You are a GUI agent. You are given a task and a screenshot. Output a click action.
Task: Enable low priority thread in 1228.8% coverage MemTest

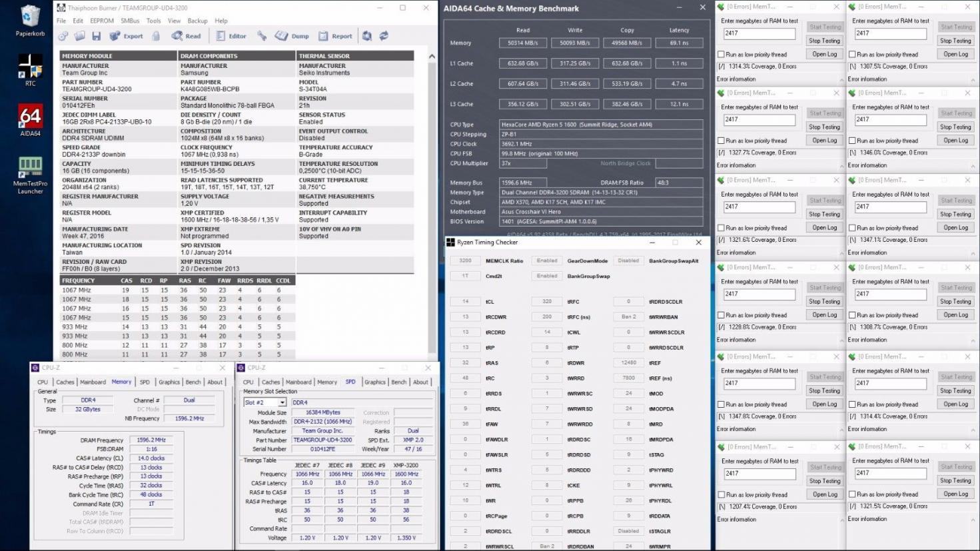721,315
